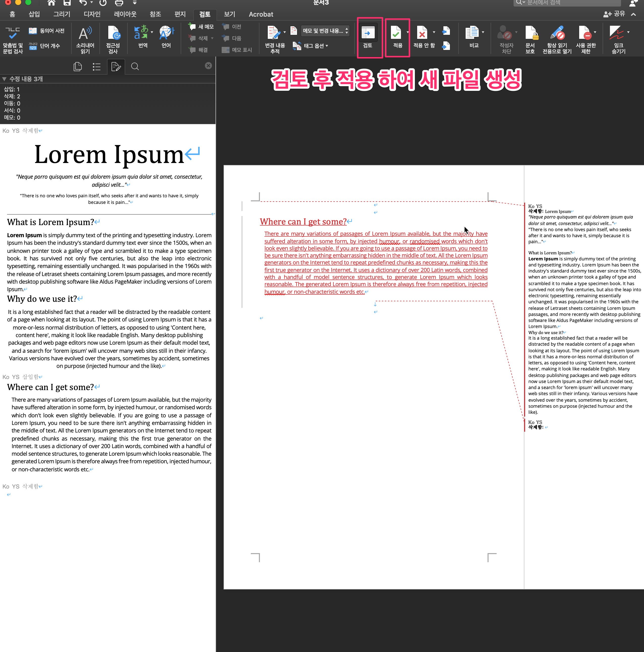Open the 메모 및 변경 내용 display dropdown
The image size is (644, 652).
pos(325,31)
